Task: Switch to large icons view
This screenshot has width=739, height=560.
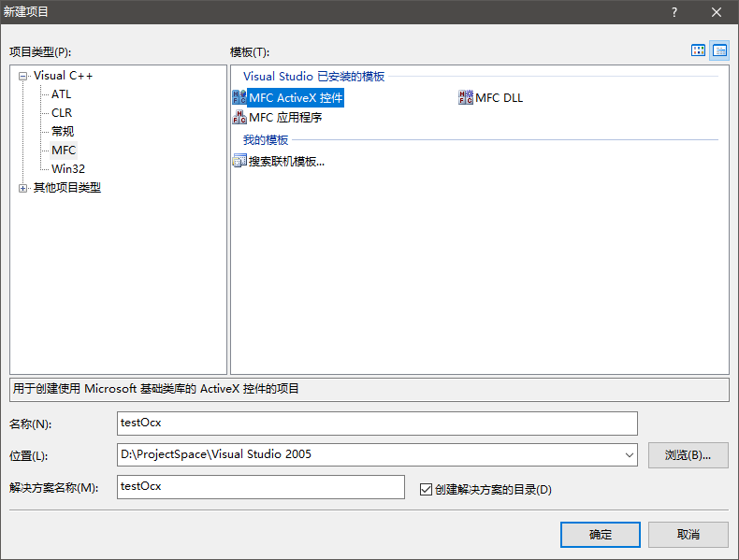Action: click(x=698, y=50)
